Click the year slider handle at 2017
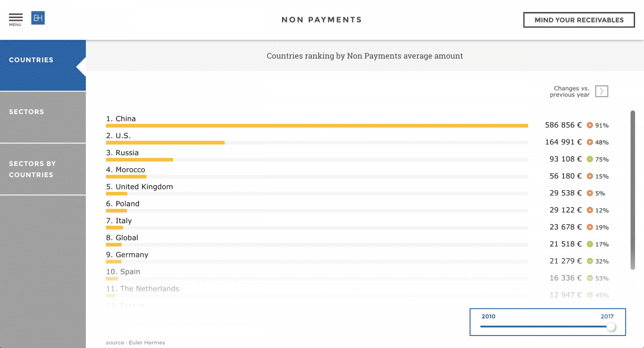 611,327
